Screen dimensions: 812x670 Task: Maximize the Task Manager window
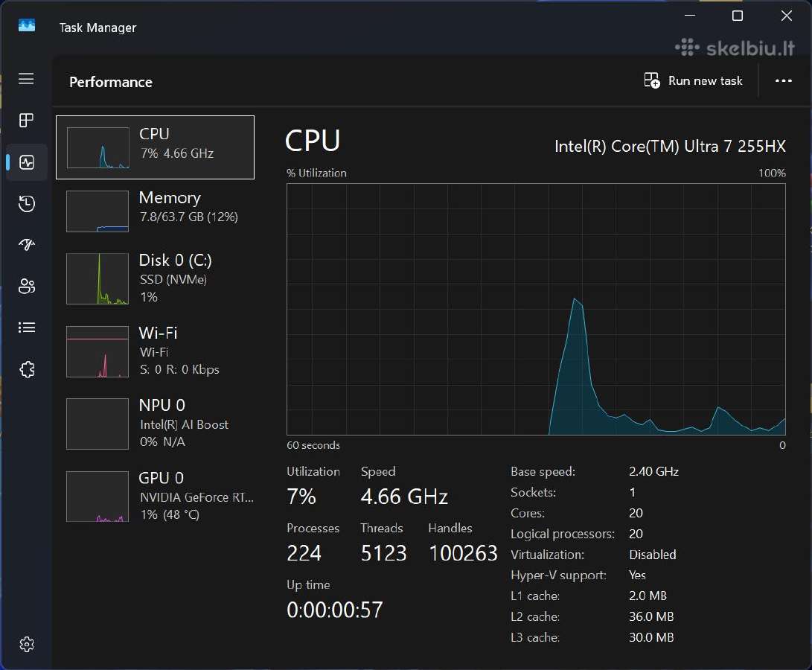tap(738, 16)
